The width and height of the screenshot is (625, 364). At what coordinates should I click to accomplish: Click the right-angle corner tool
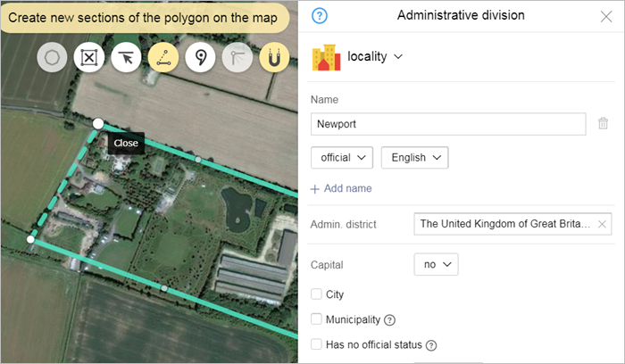(237, 59)
